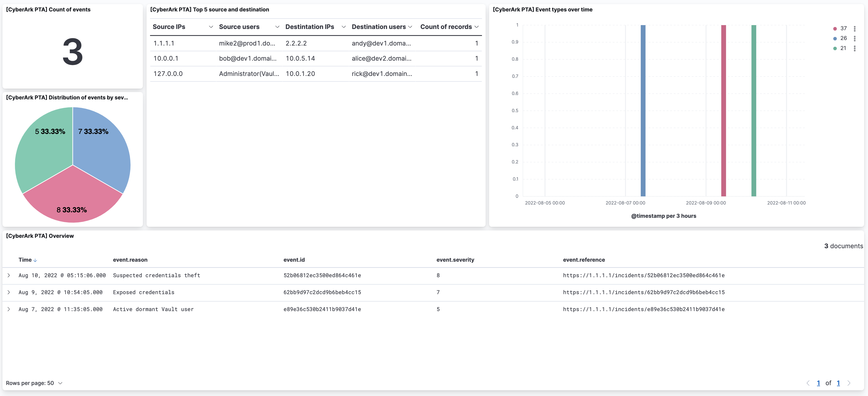Screen dimensions: 868x396
Task: Click page 1 pagination link
Action: [818, 383]
